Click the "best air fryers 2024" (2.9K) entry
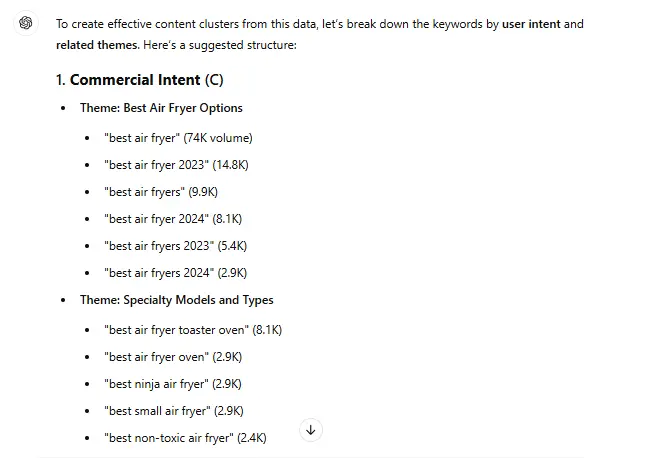The width and height of the screenshot is (650, 458). pos(175,273)
